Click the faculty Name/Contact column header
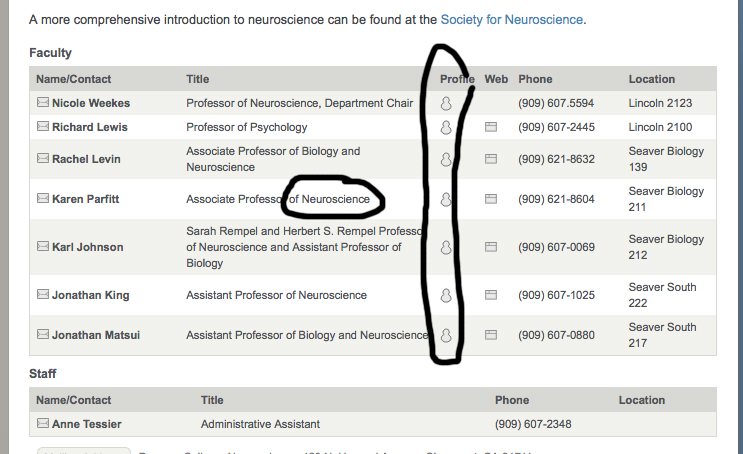Viewport: 743px width, 454px height. 74,79
